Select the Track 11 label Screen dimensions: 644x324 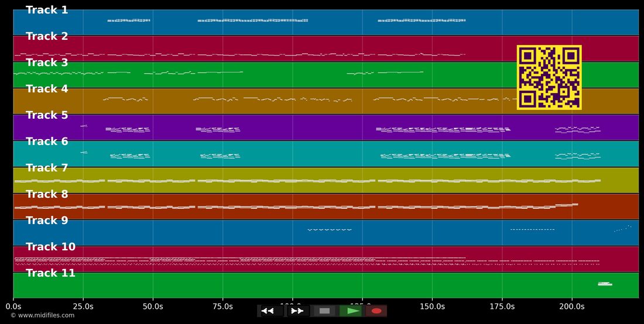[50, 273]
